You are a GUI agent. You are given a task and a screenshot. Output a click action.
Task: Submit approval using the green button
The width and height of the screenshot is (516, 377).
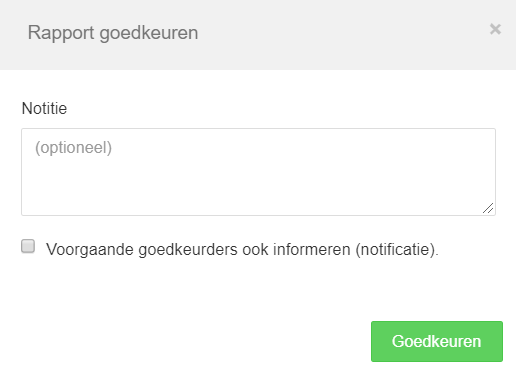437,341
